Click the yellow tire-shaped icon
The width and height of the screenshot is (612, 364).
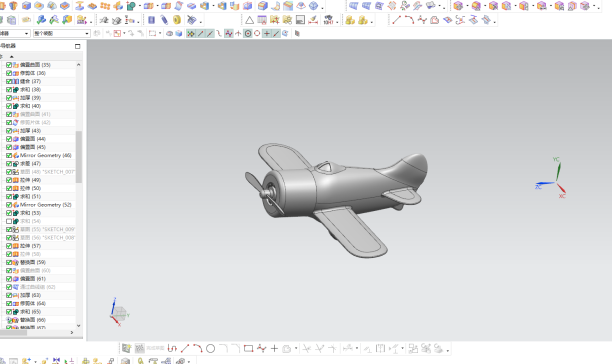[x=177, y=20]
